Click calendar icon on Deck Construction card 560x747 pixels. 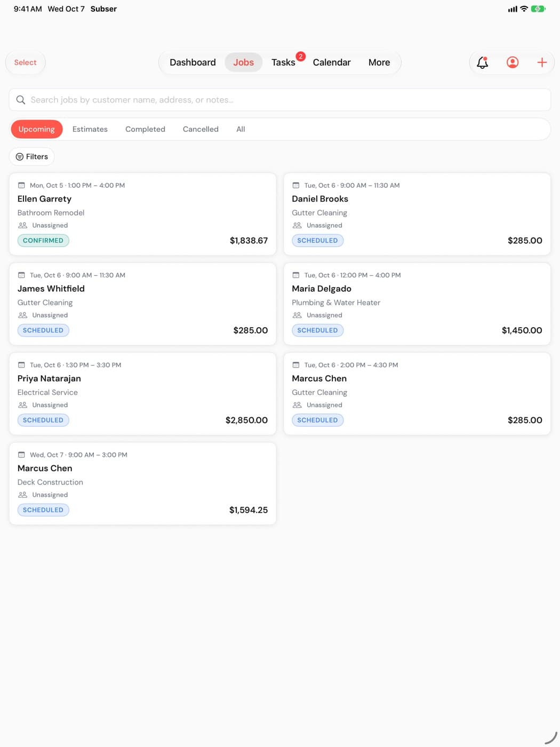21,455
